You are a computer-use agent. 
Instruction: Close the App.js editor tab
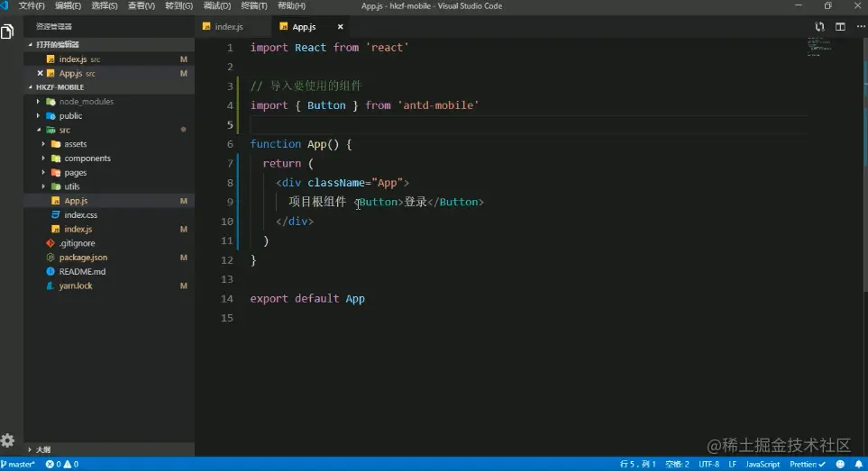pyautogui.click(x=341, y=26)
